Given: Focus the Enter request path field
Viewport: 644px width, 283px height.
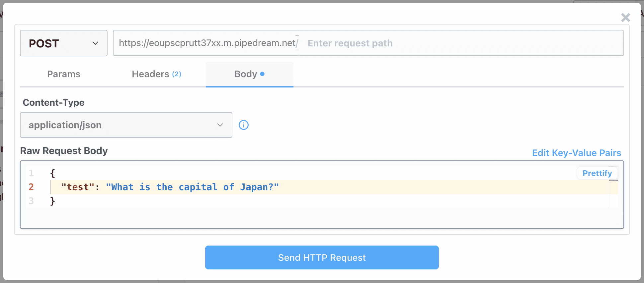Looking at the screenshot, I should [x=461, y=43].
